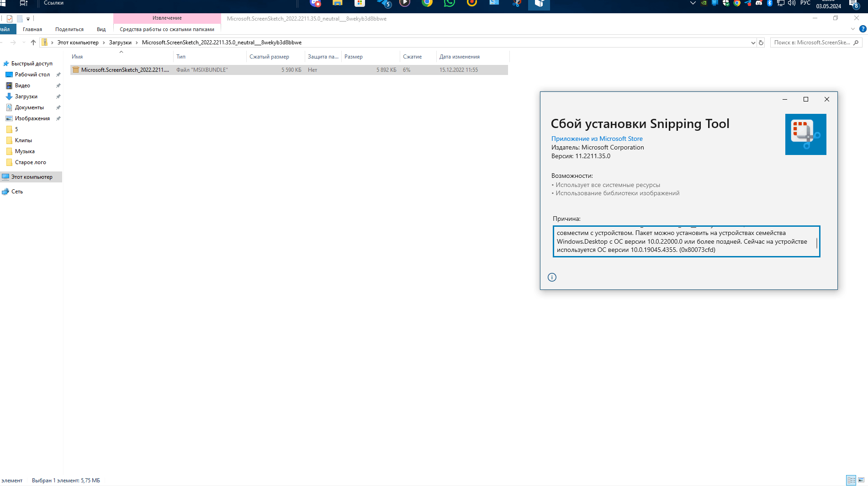Select the Microsoft.ScreenSketch MSIXBUNDLE file
The height and width of the screenshot is (486, 868).
(289, 70)
